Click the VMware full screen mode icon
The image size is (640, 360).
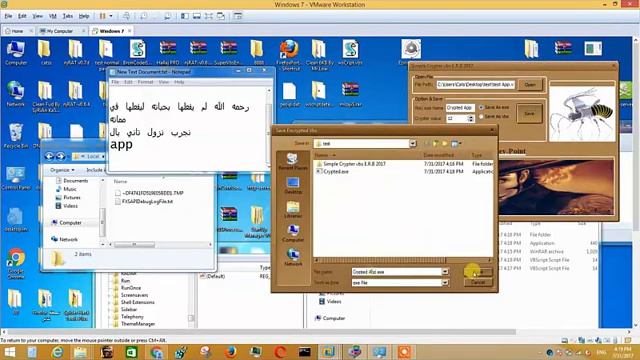pyautogui.click(x=209, y=16)
